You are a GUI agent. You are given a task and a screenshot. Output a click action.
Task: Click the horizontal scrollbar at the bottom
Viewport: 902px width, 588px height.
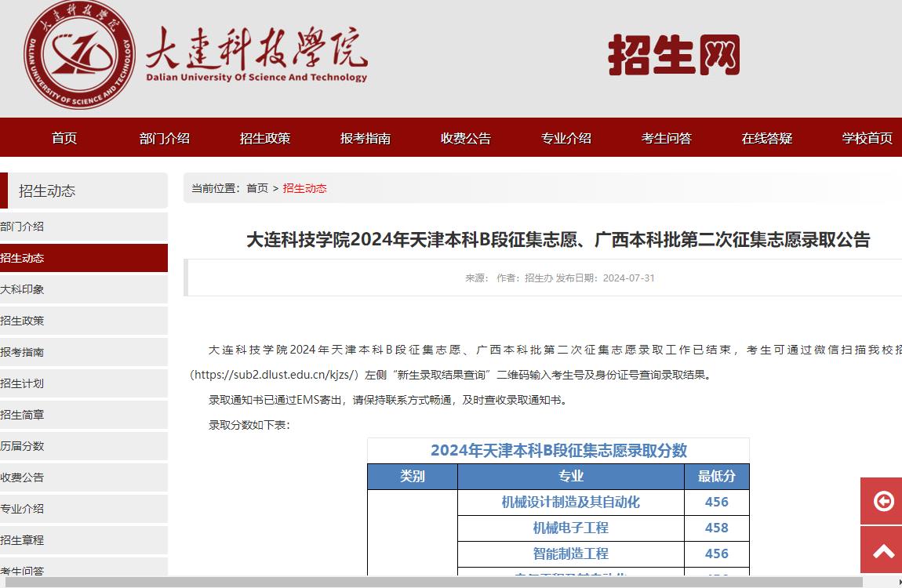pos(451,583)
